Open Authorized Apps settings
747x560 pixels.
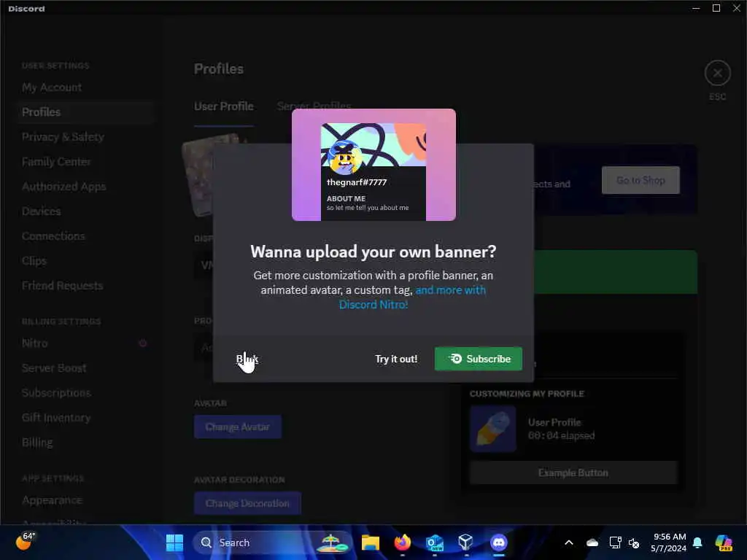(x=63, y=186)
